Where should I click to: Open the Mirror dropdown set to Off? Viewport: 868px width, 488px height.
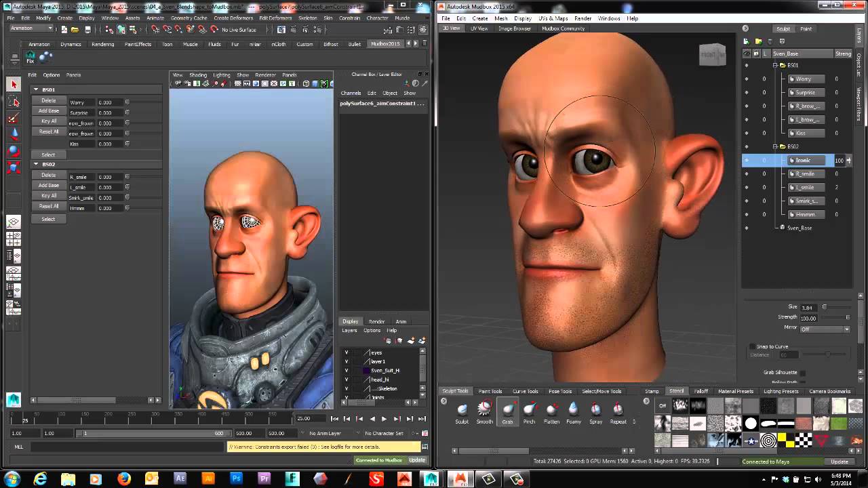pyautogui.click(x=825, y=329)
